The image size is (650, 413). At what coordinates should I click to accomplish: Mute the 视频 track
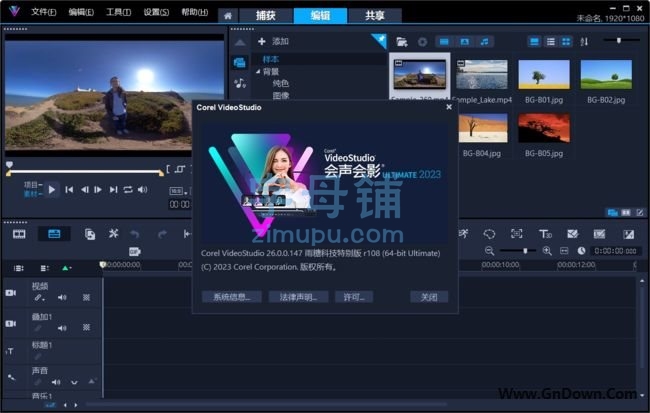62,297
